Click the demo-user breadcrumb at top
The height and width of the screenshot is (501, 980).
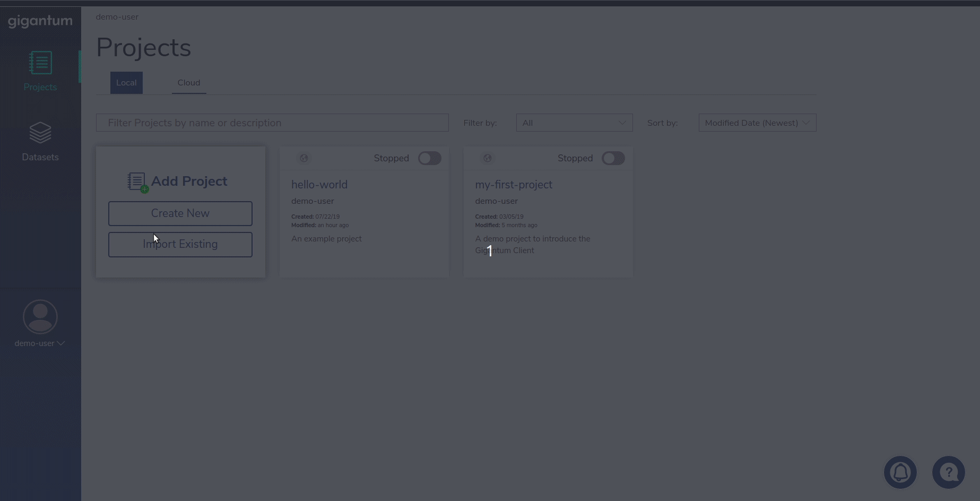[117, 17]
